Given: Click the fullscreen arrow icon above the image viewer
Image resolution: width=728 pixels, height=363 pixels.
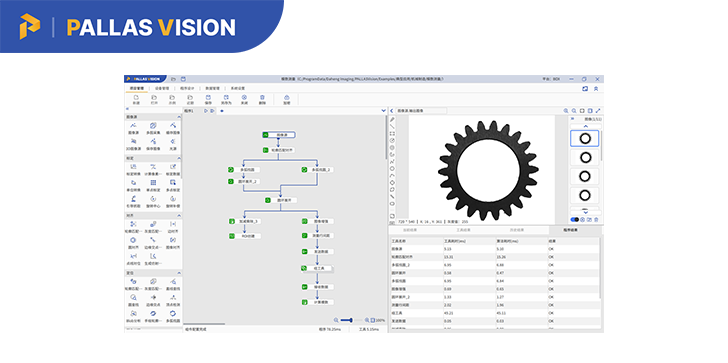Looking at the screenshot, I should pos(598,111).
